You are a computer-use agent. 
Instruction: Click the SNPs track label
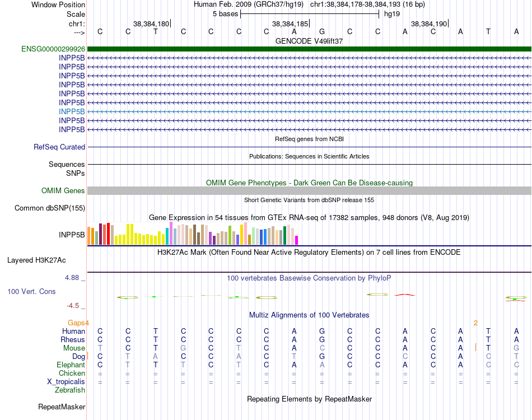pyautogui.click(x=76, y=174)
